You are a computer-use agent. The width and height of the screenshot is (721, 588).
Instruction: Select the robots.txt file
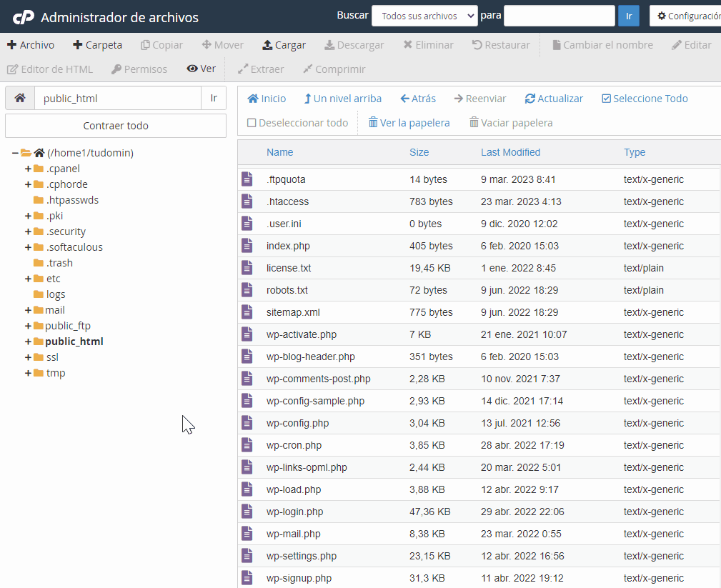coord(478,290)
